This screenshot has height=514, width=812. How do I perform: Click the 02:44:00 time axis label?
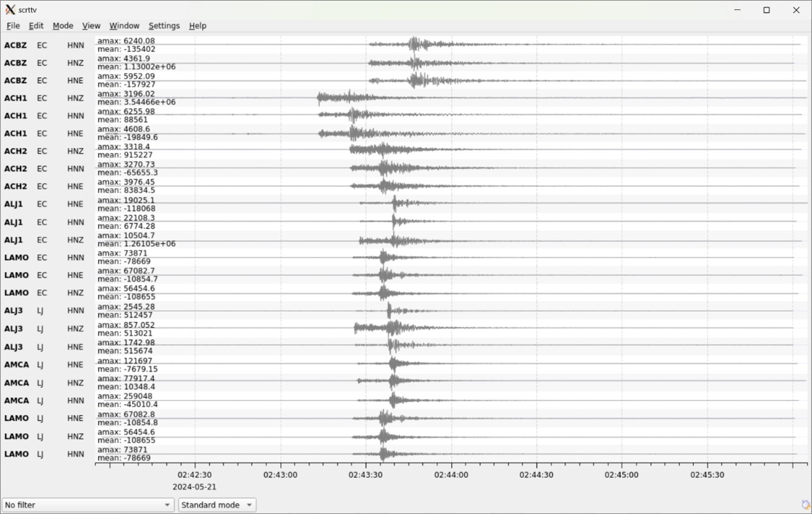(x=451, y=475)
